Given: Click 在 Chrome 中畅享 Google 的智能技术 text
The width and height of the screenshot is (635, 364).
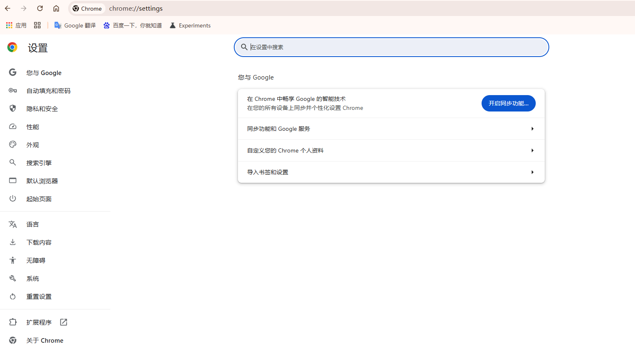Looking at the screenshot, I should coord(296,99).
